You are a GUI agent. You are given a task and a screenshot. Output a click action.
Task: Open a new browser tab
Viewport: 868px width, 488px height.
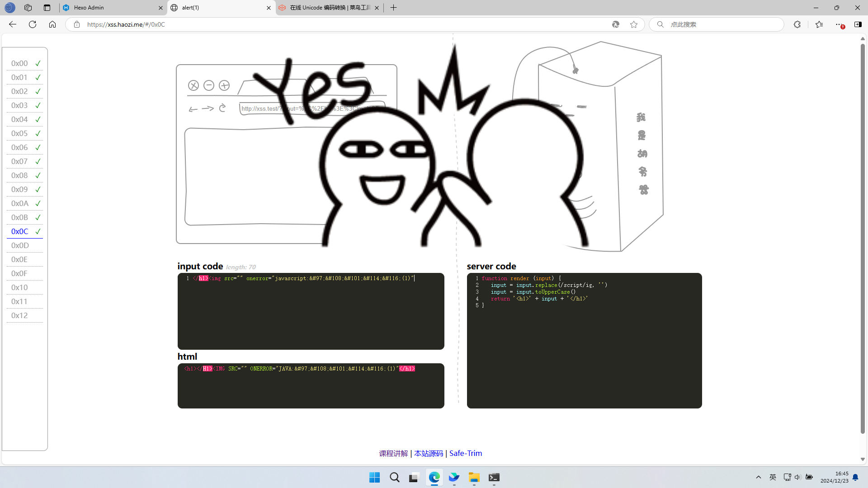pos(393,8)
